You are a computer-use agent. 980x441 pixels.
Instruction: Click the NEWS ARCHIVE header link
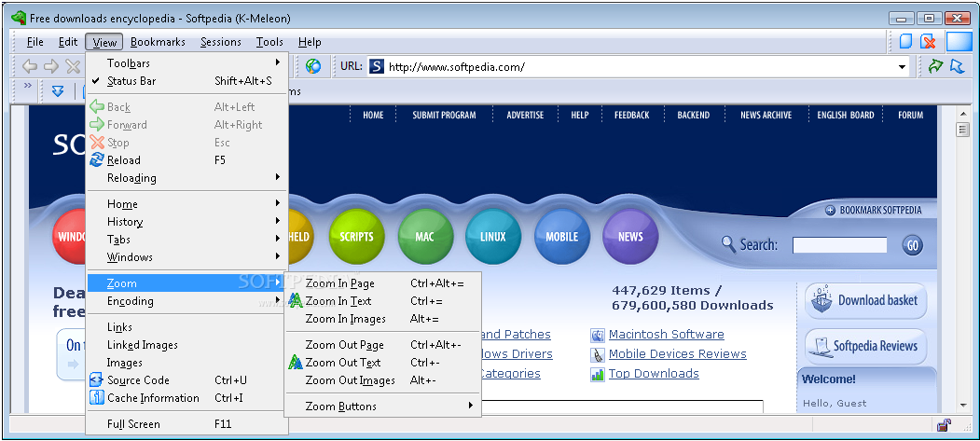(x=766, y=115)
